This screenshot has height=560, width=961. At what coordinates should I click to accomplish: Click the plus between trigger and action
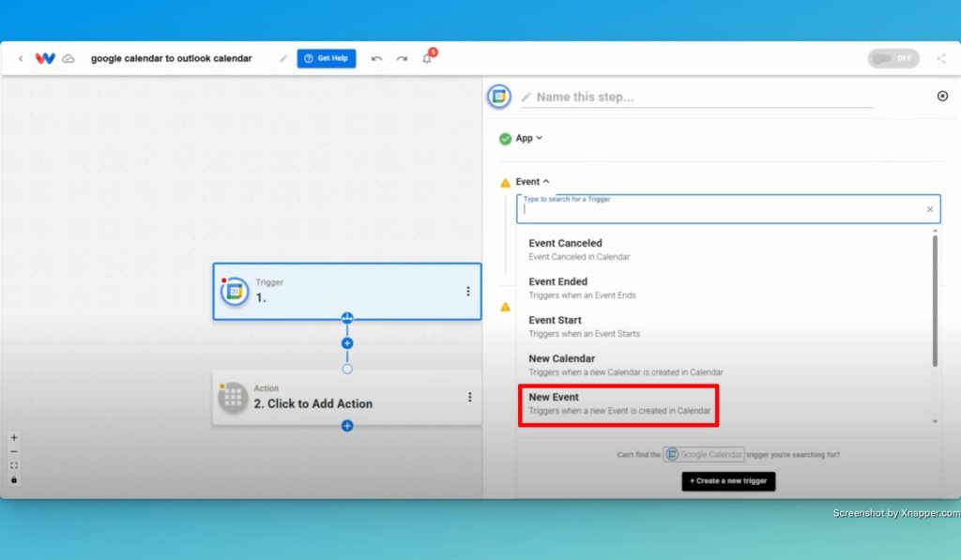point(347,343)
